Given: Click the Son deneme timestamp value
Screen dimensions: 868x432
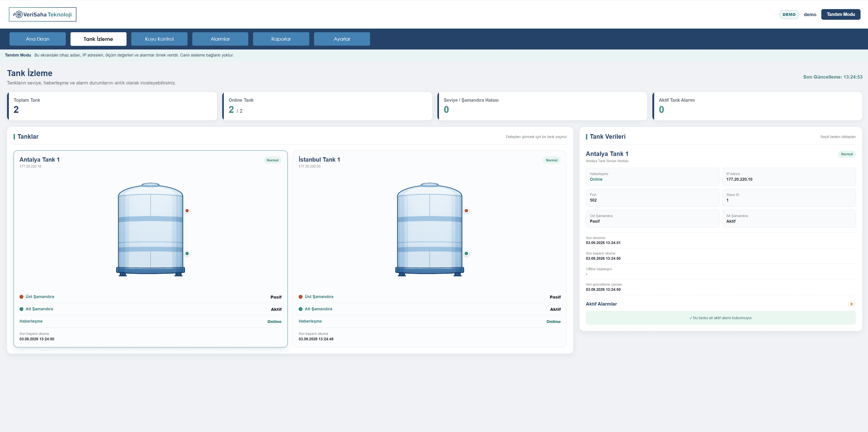Looking at the screenshot, I should [603, 243].
